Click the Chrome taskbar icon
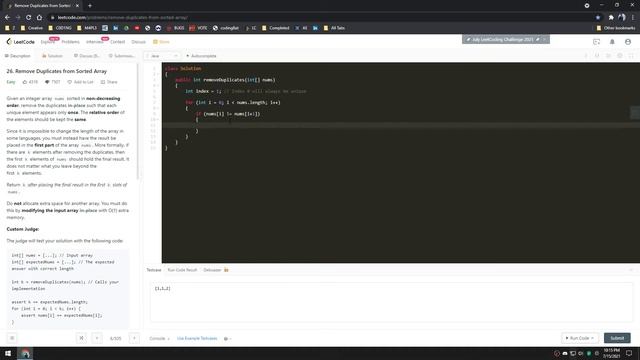Image resolution: width=640 pixels, height=360 pixels. (x=25, y=353)
